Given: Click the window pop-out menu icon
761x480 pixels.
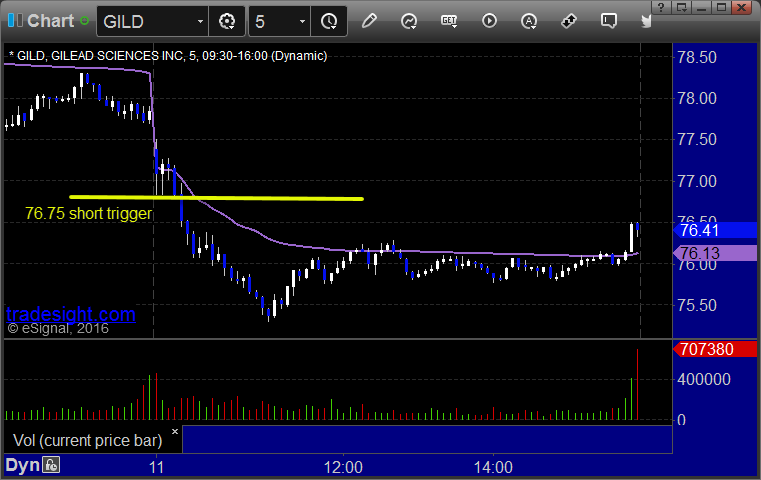Looking at the screenshot, I should pos(682,7).
